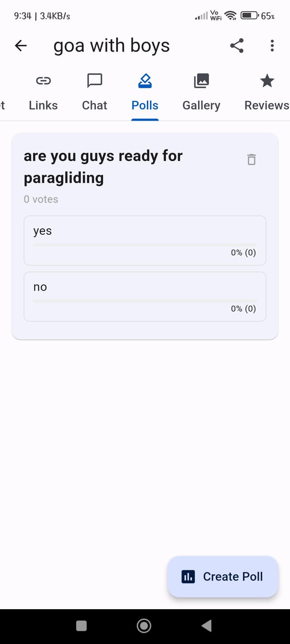Click the Polls ballot icon

tap(145, 81)
